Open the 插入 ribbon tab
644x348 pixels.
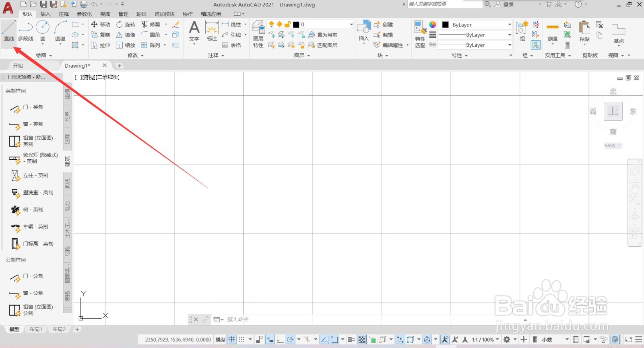tap(45, 14)
